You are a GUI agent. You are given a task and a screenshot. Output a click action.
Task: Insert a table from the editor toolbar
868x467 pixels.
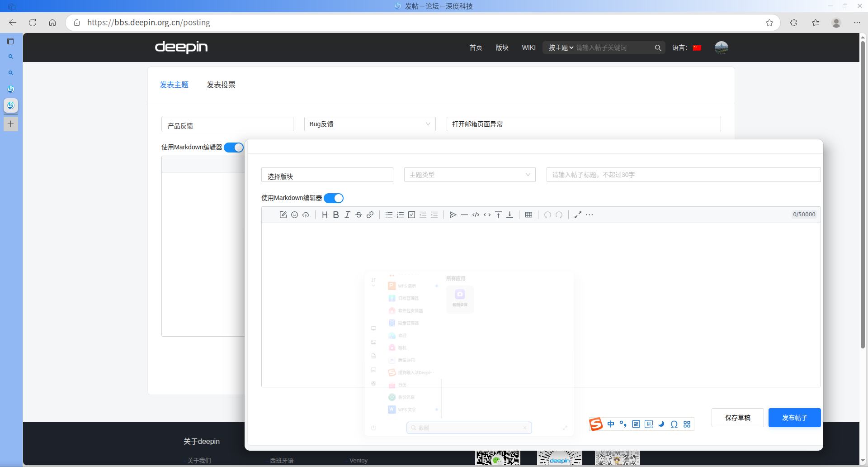pyautogui.click(x=528, y=215)
